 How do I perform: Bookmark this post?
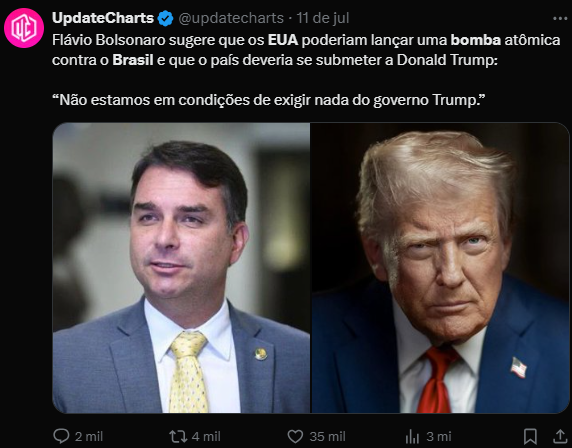point(530,436)
